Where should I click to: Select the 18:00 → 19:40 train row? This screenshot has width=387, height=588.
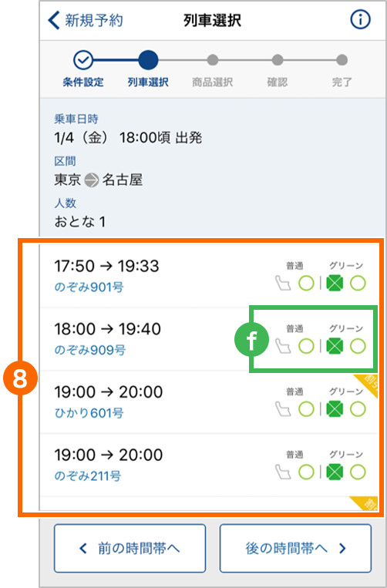pos(208,339)
